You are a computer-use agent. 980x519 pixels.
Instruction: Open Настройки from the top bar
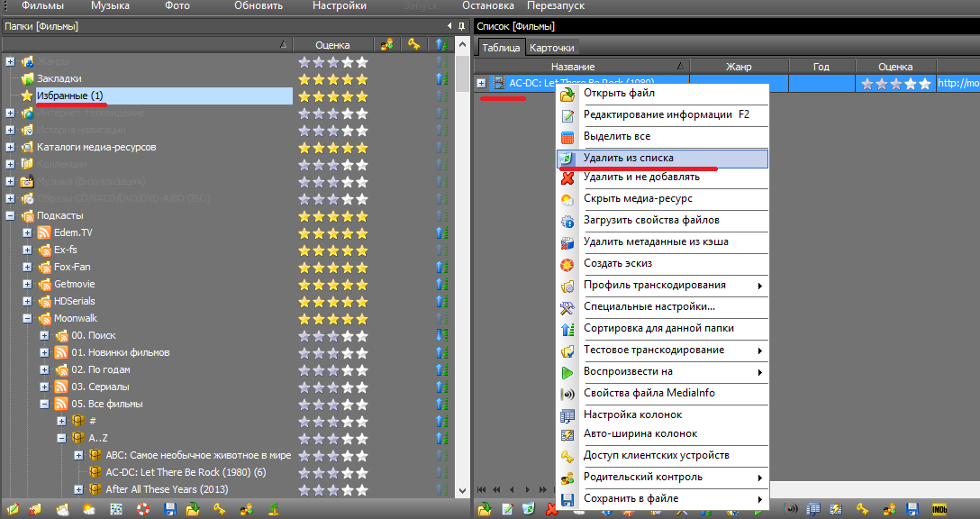coord(340,5)
